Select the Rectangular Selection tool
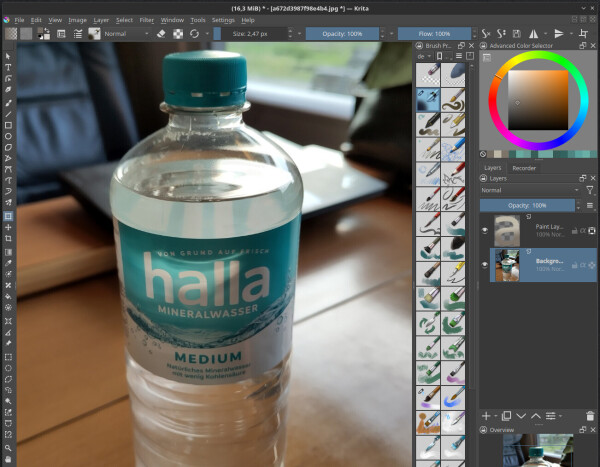This screenshot has width=600, height=467. click(x=8, y=357)
